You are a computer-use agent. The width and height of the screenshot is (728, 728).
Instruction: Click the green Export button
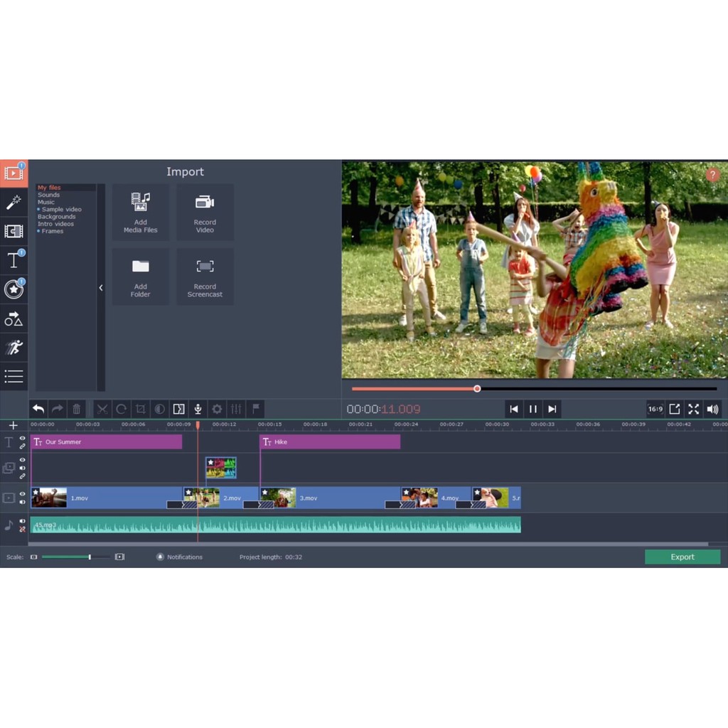tap(682, 557)
